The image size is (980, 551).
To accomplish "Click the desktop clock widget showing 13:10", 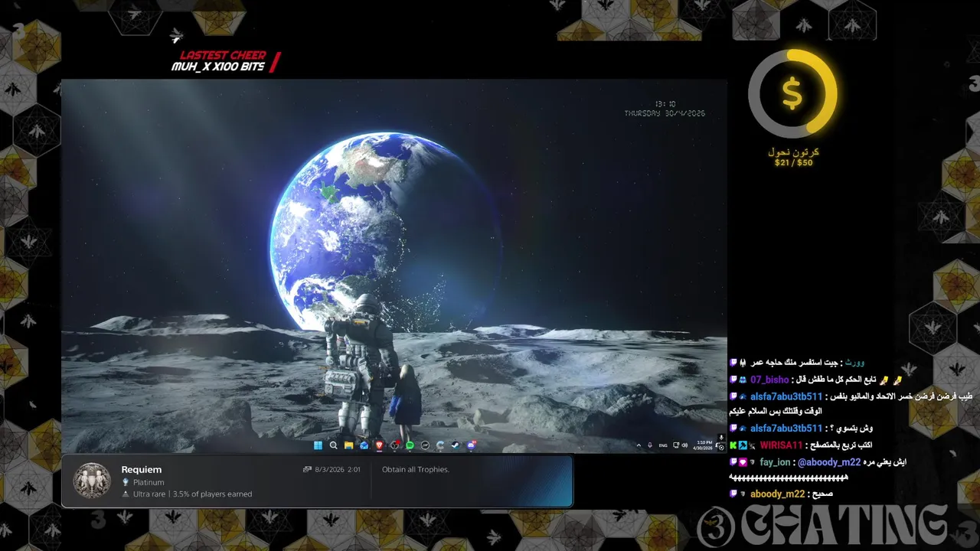I will 665,103.
